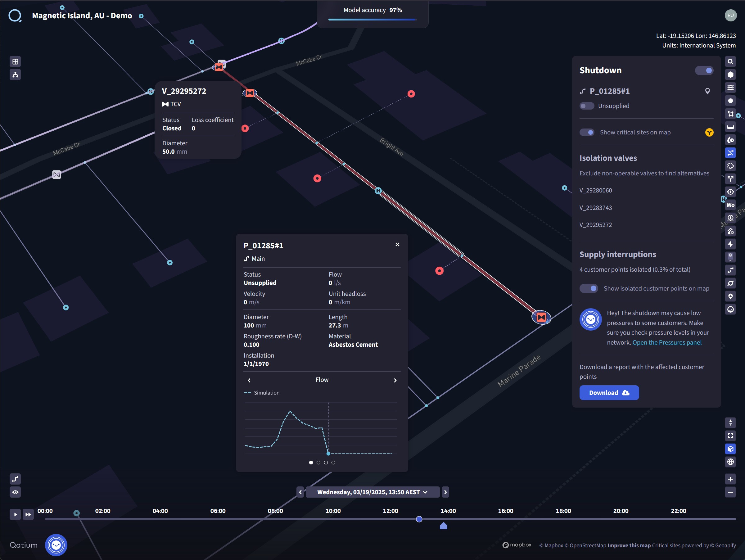Turn off the Shutdown toggle
This screenshot has height=560, width=745.
[704, 70]
